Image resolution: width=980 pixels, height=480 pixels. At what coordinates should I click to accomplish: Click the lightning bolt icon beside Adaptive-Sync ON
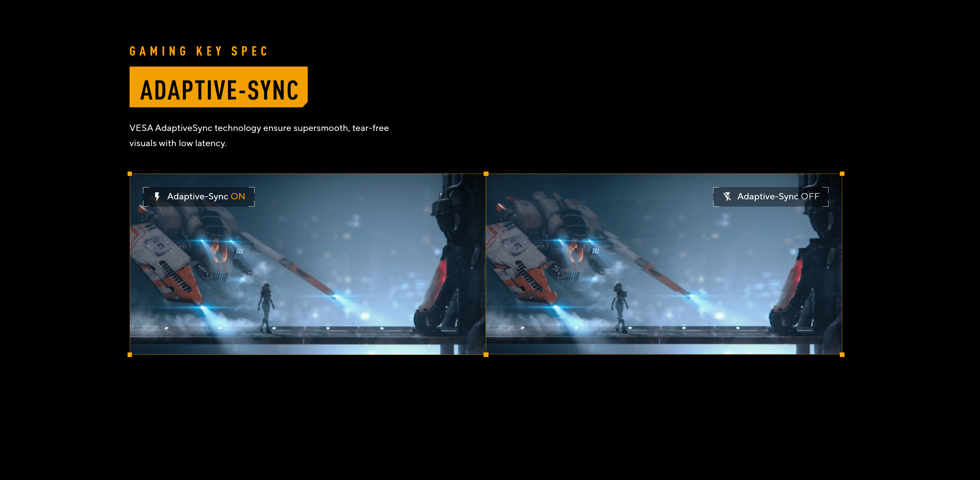(157, 197)
